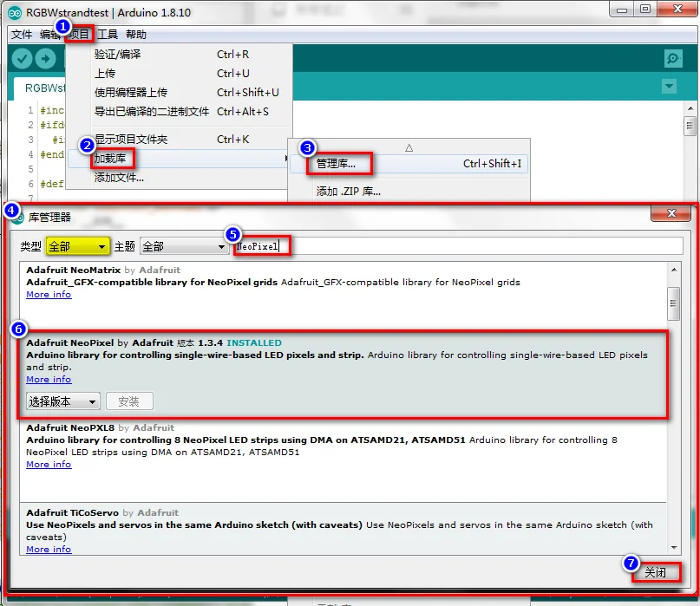Open the 帮助 menu
This screenshot has height=606, width=700.
tap(135, 35)
